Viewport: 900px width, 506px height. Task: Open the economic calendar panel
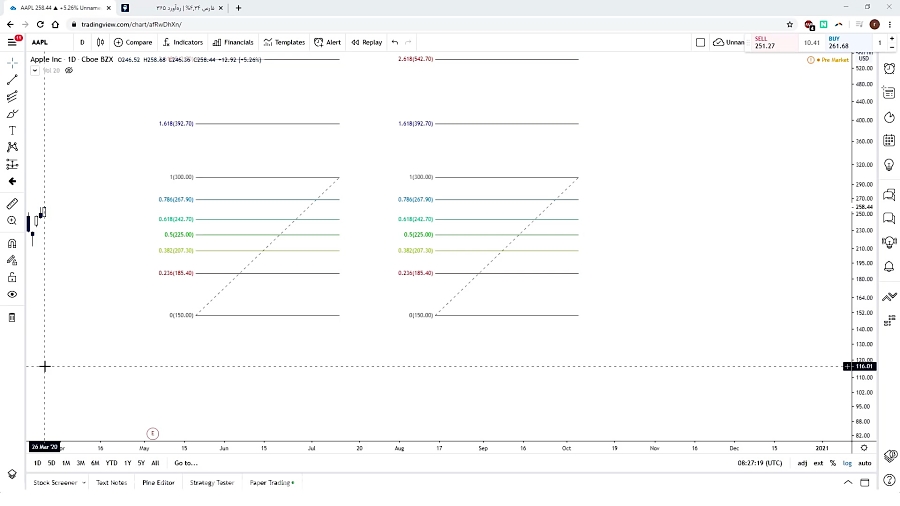[889, 141]
